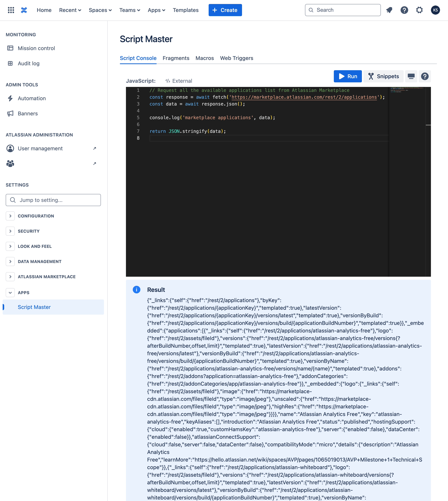The height and width of the screenshot is (501, 448).
Task: Switch to the Web Triggers tab
Action: click(x=236, y=58)
